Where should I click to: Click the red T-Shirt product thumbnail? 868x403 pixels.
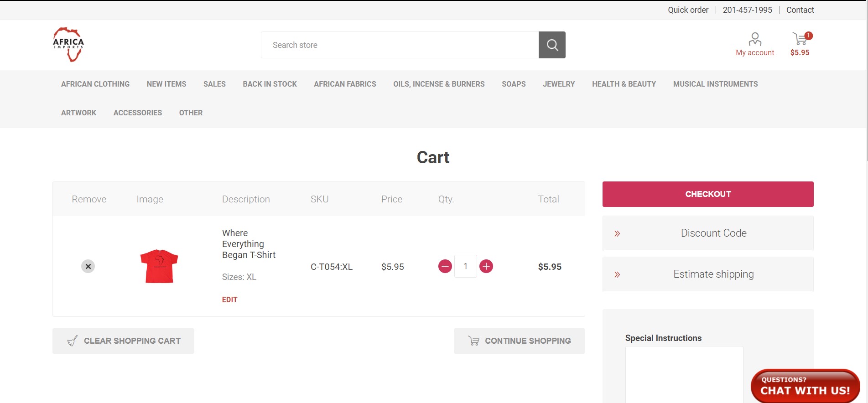[159, 266]
